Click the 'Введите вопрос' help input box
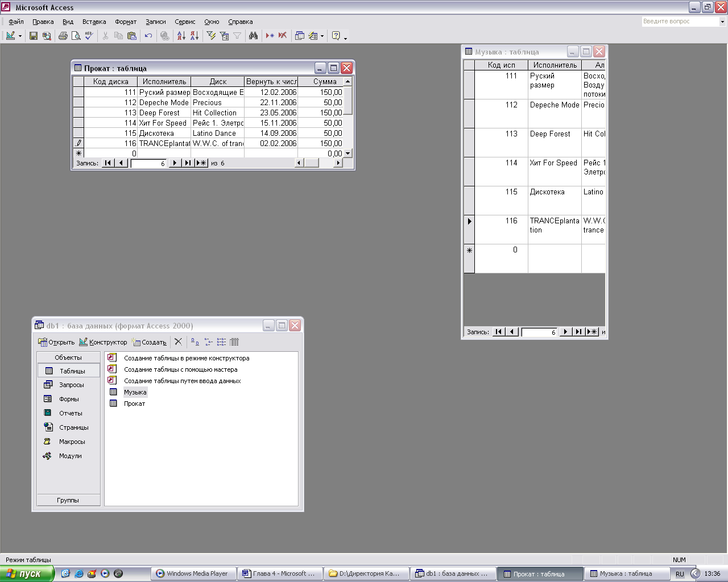 pyautogui.click(x=680, y=22)
